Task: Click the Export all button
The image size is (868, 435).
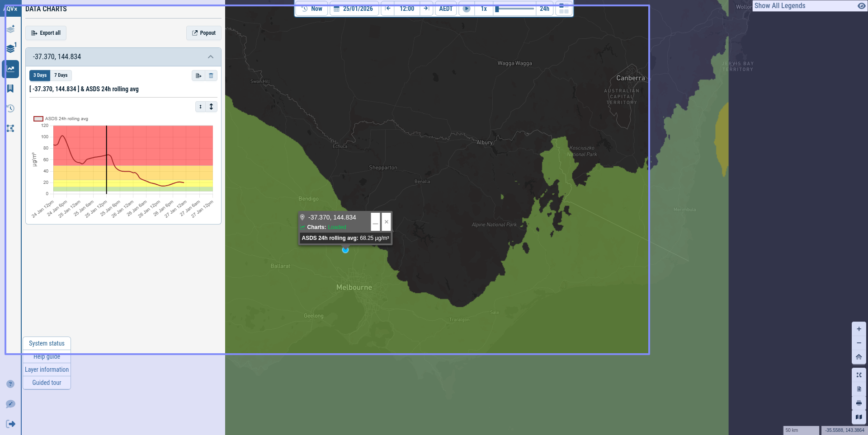Action: (46, 33)
